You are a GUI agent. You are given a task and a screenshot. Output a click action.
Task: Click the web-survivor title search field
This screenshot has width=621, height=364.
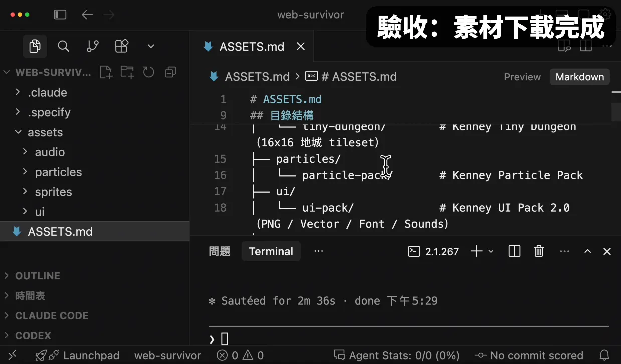311,15
